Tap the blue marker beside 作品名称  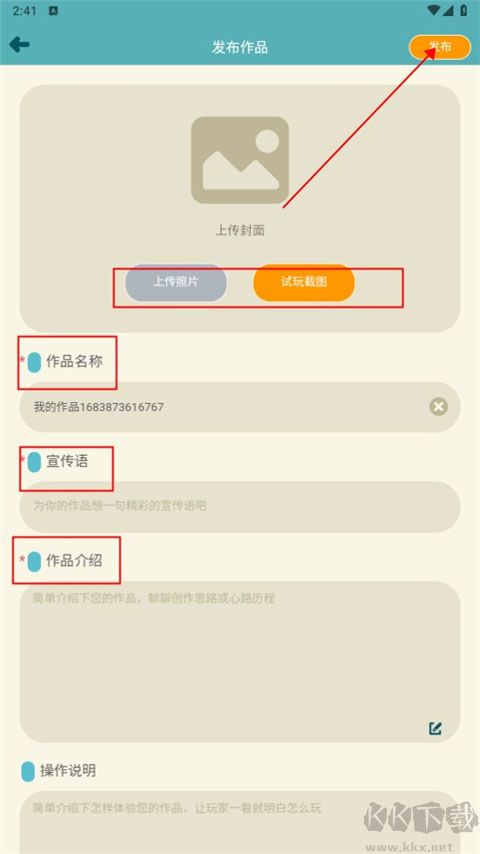pos(34,362)
